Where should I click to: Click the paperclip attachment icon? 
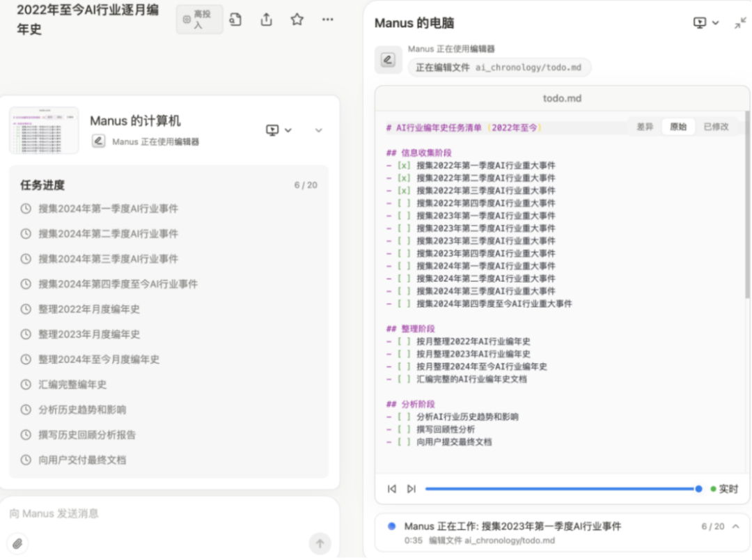point(18,543)
